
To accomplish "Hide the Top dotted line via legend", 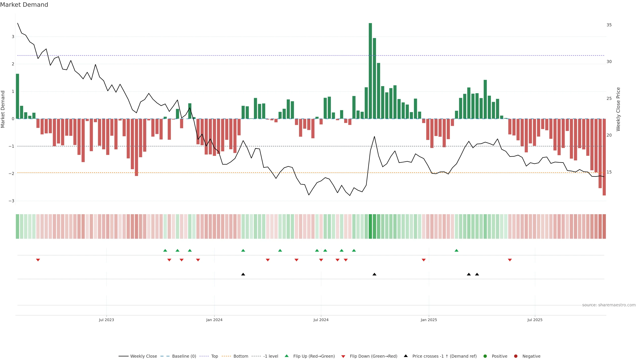I will [x=214, y=356].
